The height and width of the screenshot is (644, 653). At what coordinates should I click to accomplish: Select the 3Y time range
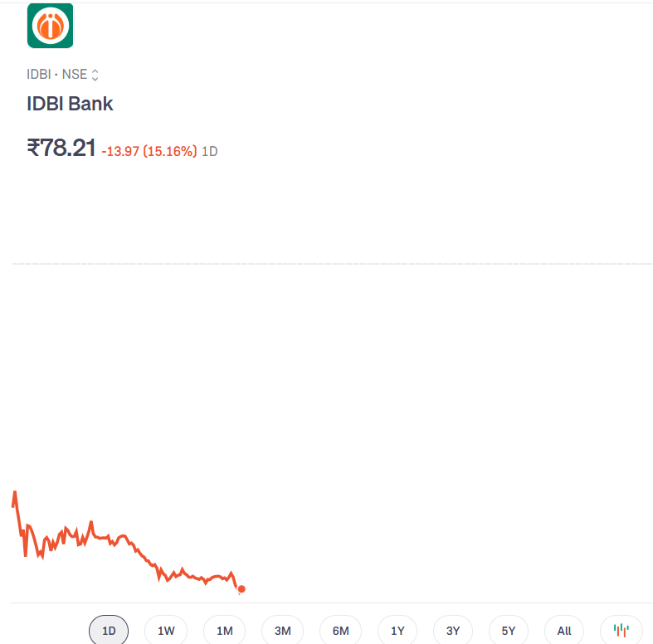[x=452, y=631]
